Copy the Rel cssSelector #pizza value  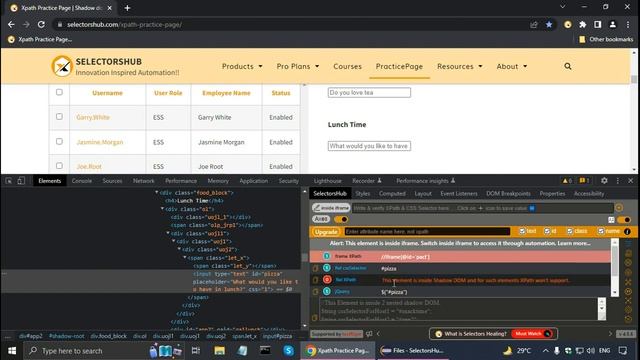(315, 269)
